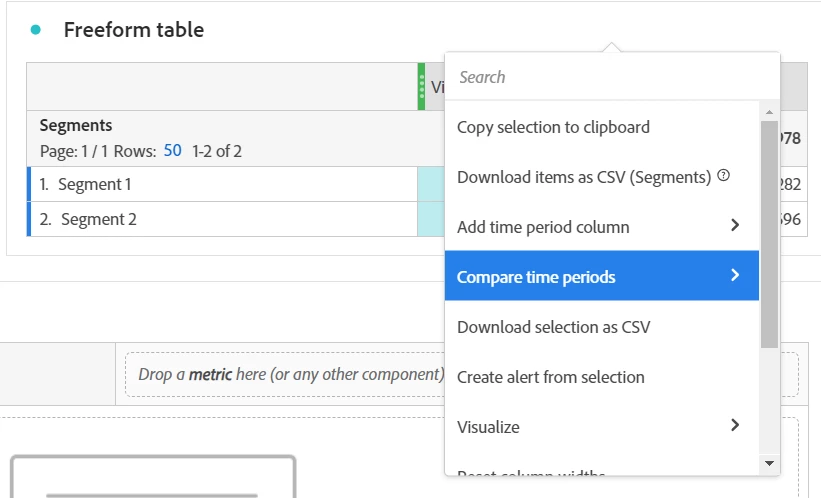821x498 pixels.
Task: Expand the Visualize submenu arrow
Action: tap(735, 426)
